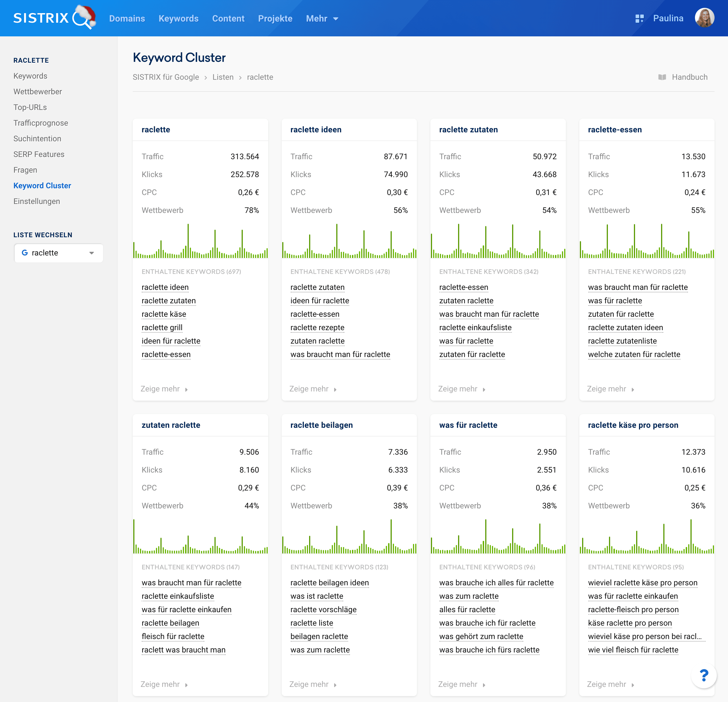Open the 'raclette käse' keyword link

pyautogui.click(x=164, y=314)
